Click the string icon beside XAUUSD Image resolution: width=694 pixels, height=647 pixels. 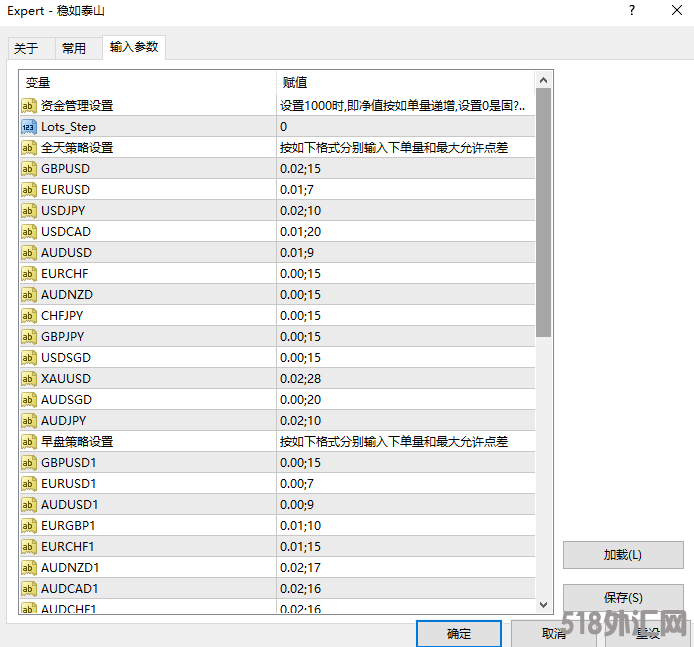point(29,378)
